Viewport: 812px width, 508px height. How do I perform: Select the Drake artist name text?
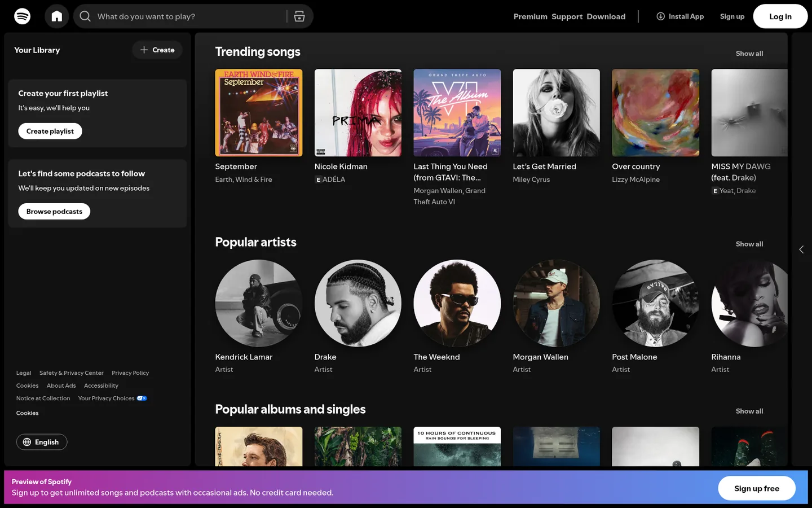click(x=325, y=357)
